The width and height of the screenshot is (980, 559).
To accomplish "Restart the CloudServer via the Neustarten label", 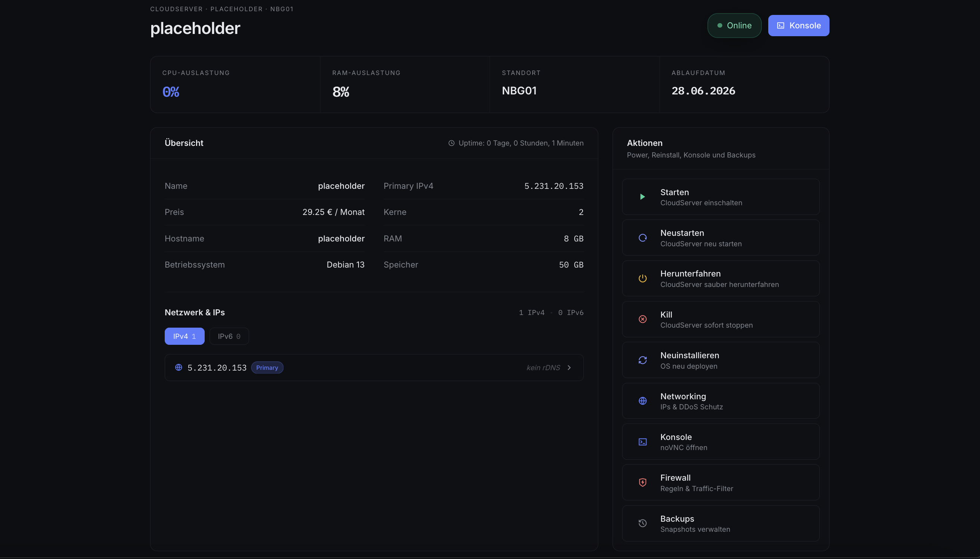I will [682, 233].
